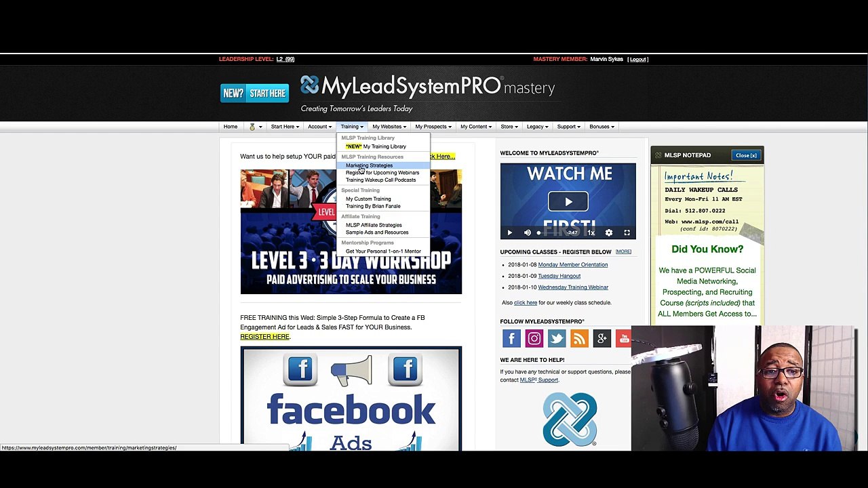
Task: Click the highlighted REGISTER HERE link
Action: point(264,337)
